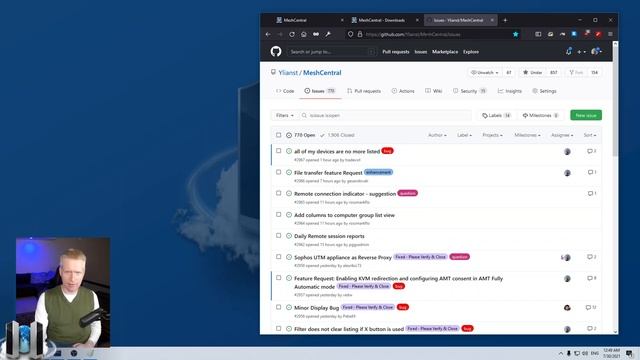
Task: Expand the Label filter dropdown
Action: pyautogui.click(x=464, y=135)
